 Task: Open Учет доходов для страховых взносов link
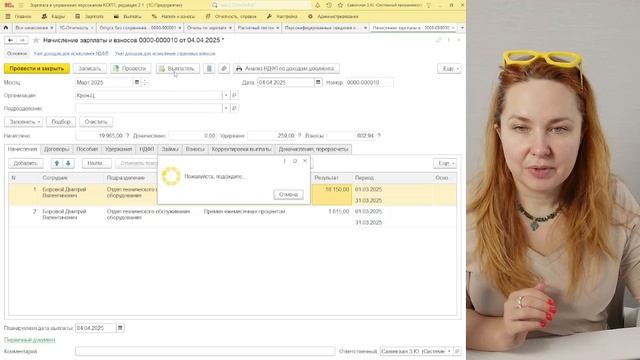click(165, 53)
